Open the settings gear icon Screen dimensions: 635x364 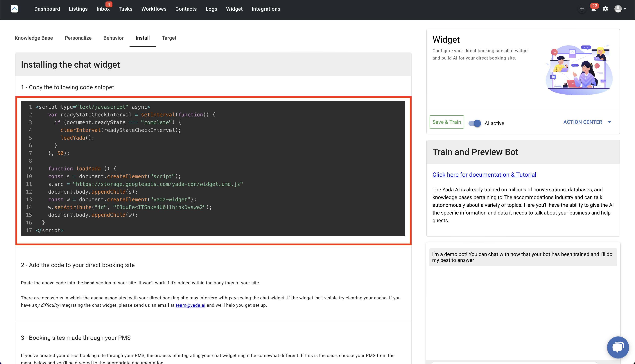(605, 9)
